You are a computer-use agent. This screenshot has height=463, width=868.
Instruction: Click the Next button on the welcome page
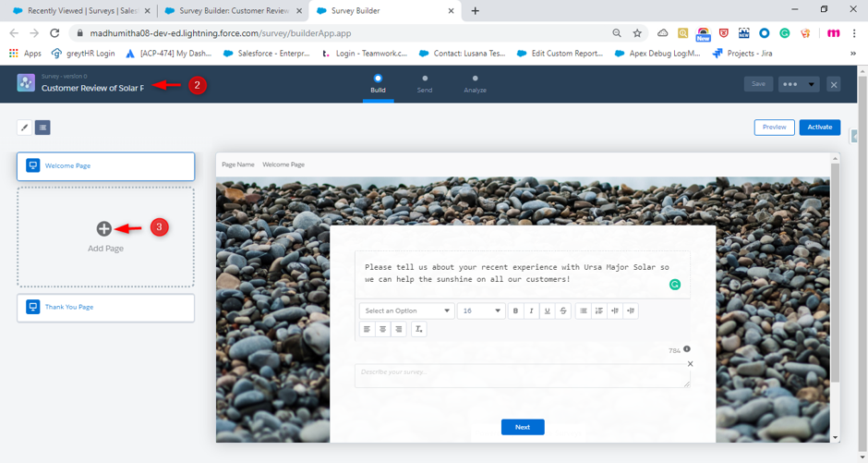[x=523, y=427]
